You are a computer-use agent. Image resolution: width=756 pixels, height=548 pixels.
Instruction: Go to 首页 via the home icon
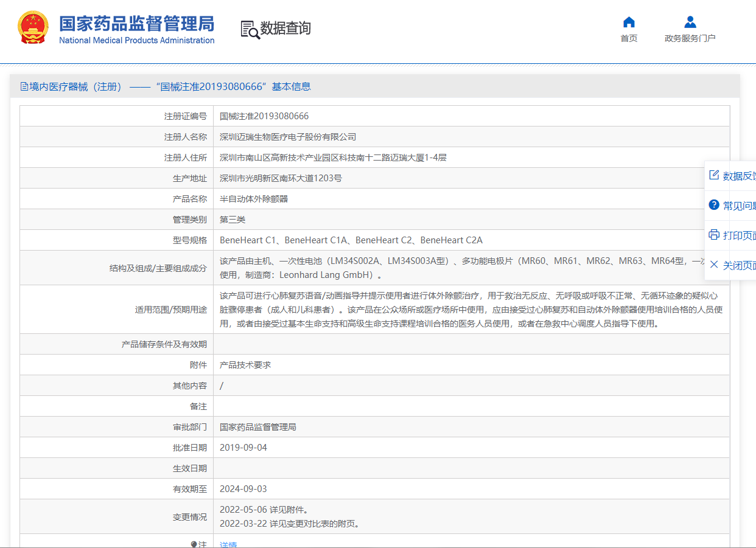[629, 23]
